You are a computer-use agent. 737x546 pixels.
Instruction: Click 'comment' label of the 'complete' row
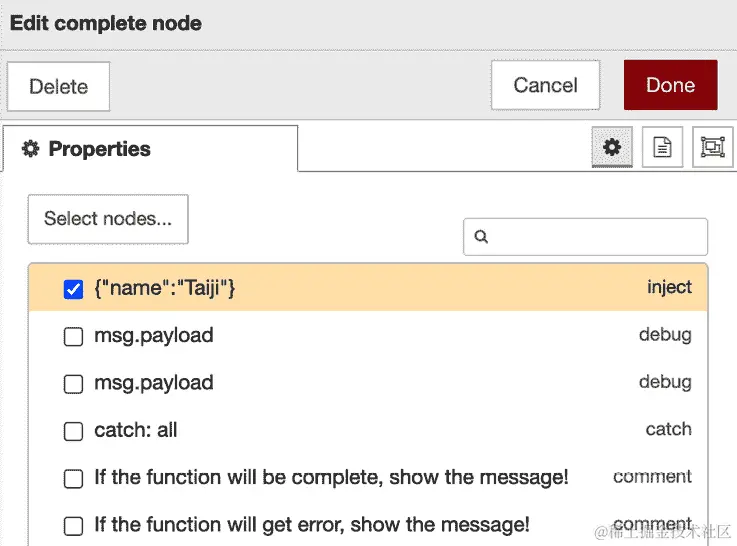pos(652,476)
